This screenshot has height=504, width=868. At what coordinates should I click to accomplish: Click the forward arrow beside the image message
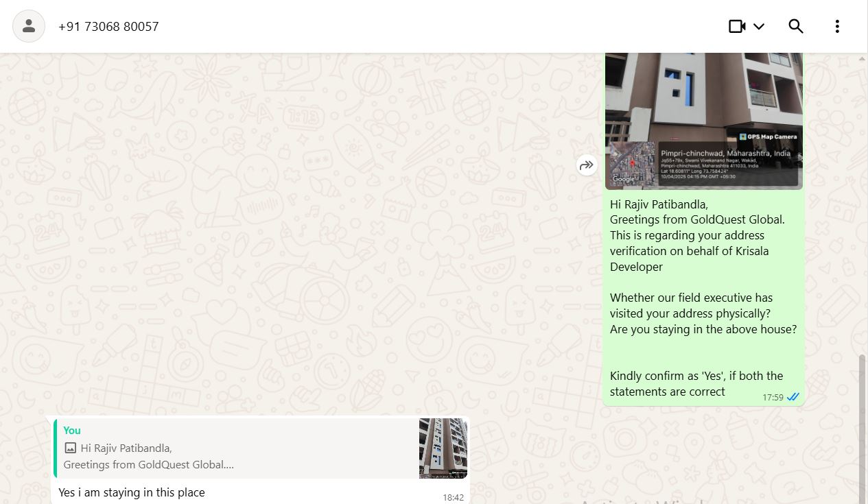point(587,165)
